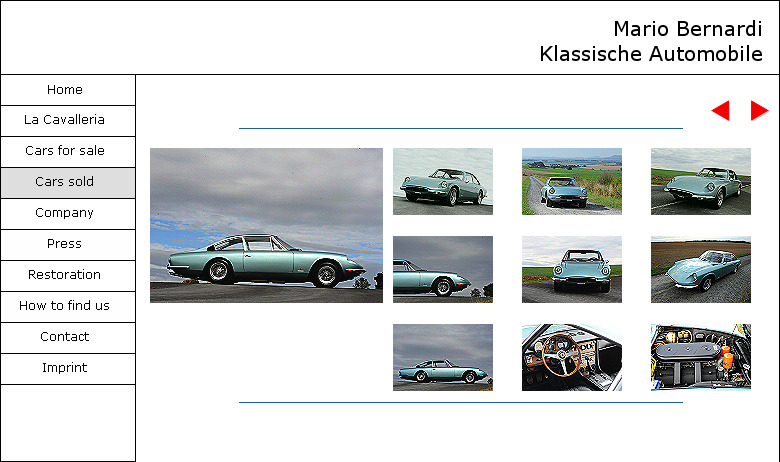Click the Mario Bernardi Klassische Automobile heading
The image size is (780, 462).
point(651,41)
